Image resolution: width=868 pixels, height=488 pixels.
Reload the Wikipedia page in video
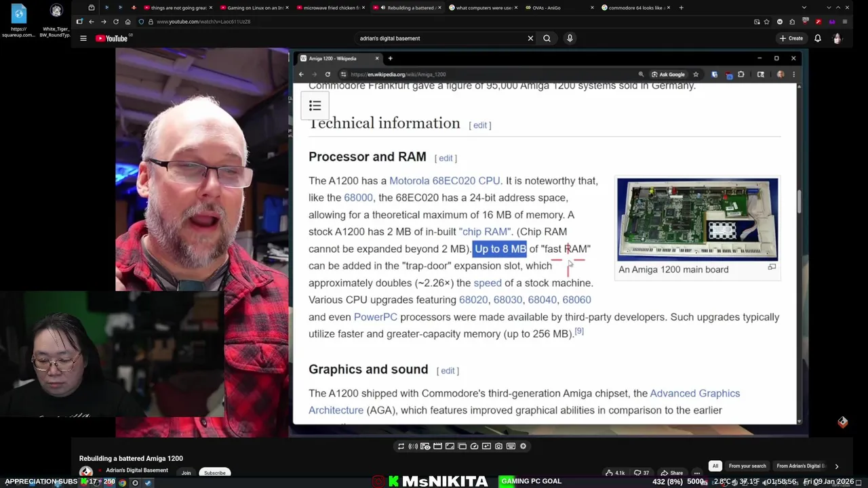[x=328, y=75]
